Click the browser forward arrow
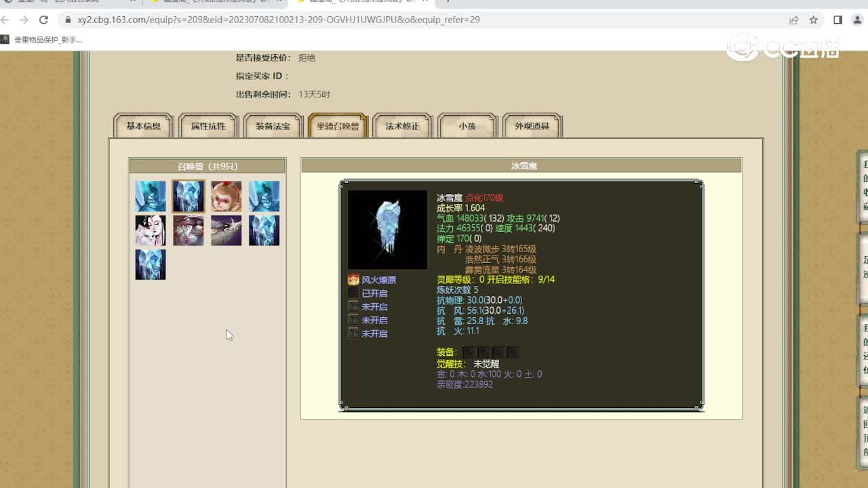This screenshot has width=868, height=488. tap(24, 20)
